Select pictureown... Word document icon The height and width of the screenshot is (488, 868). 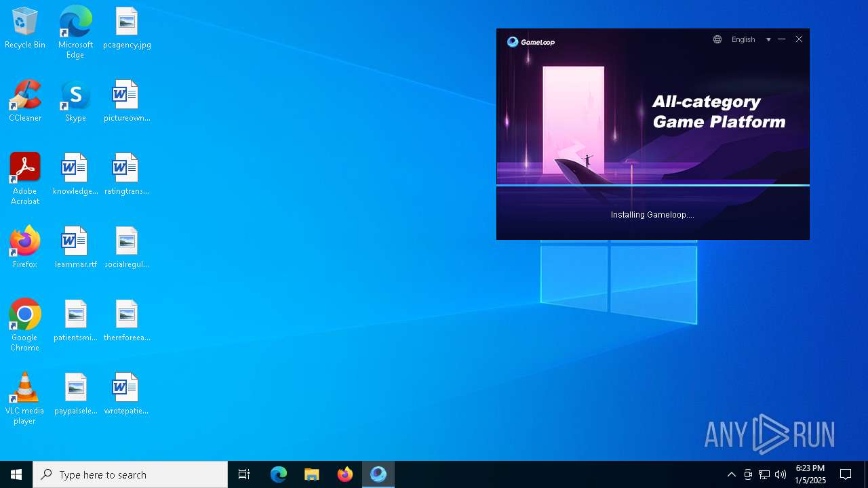coord(127,102)
